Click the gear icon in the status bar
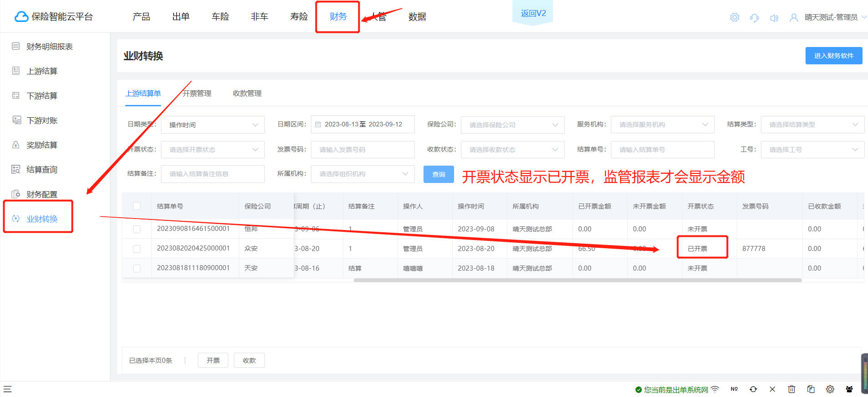This screenshot has height=397, width=868. tap(830, 389)
